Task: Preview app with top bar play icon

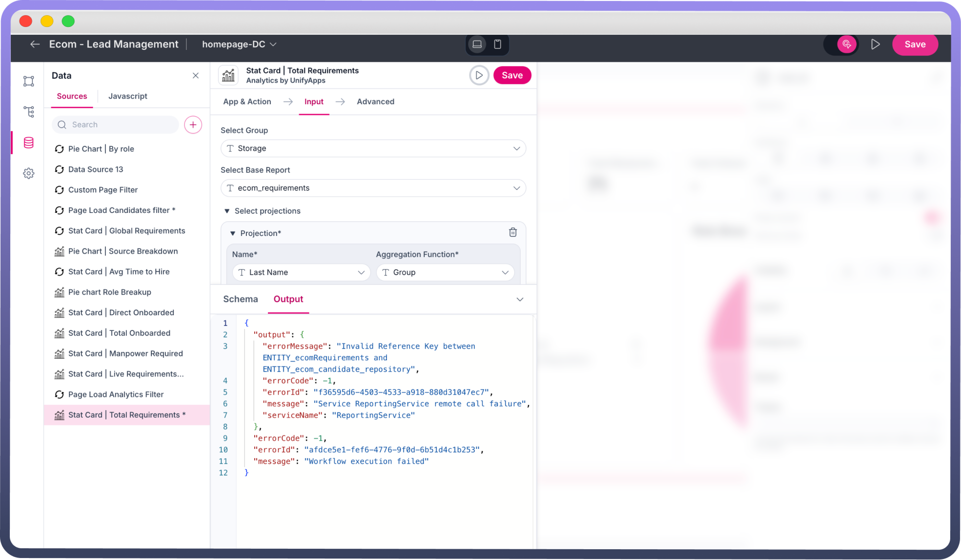Action: pyautogui.click(x=875, y=44)
